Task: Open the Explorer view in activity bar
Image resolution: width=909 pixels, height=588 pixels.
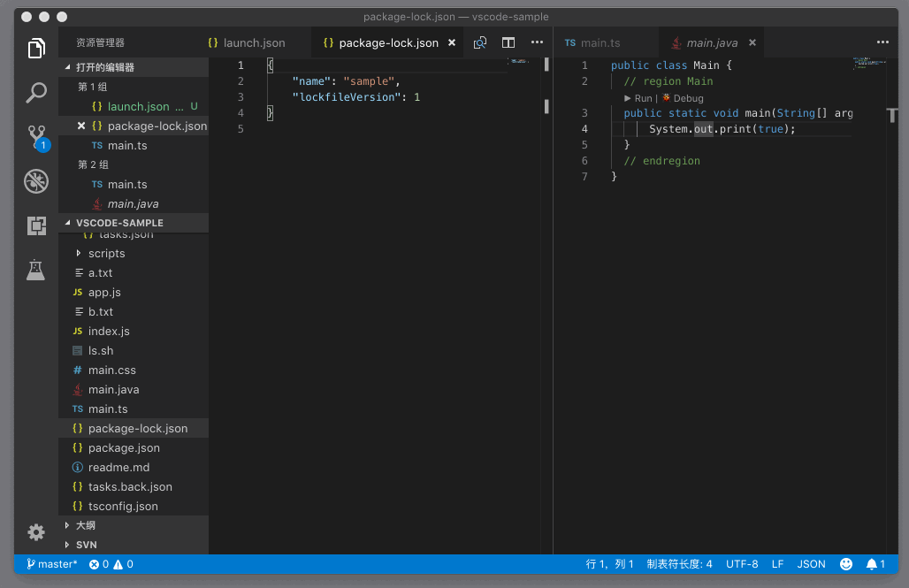Action: coord(36,49)
